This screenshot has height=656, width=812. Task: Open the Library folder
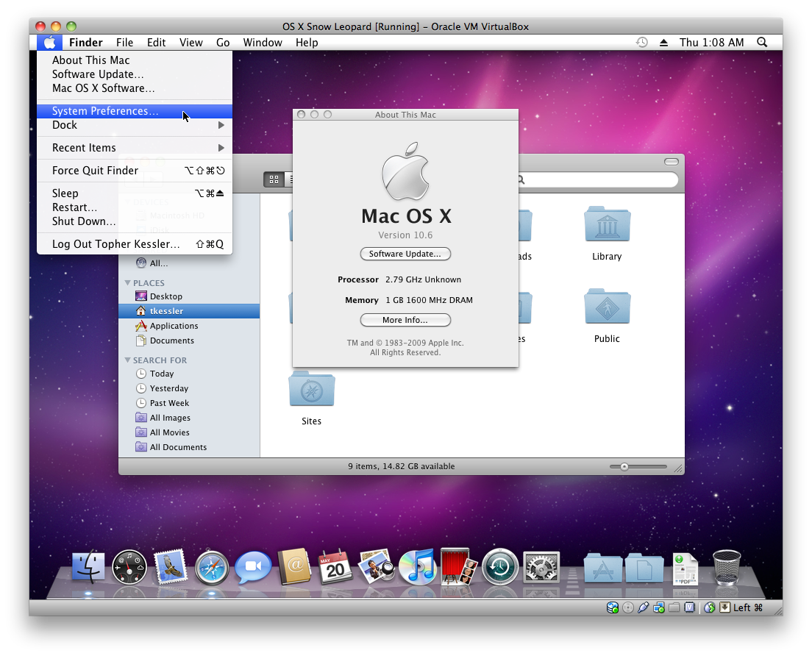click(607, 234)
